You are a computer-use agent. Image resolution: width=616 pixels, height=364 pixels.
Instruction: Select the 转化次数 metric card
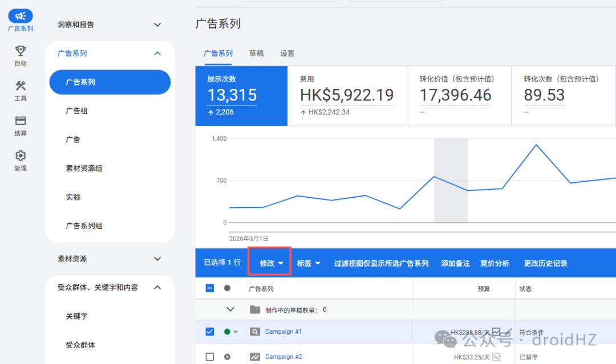[564, 96]
